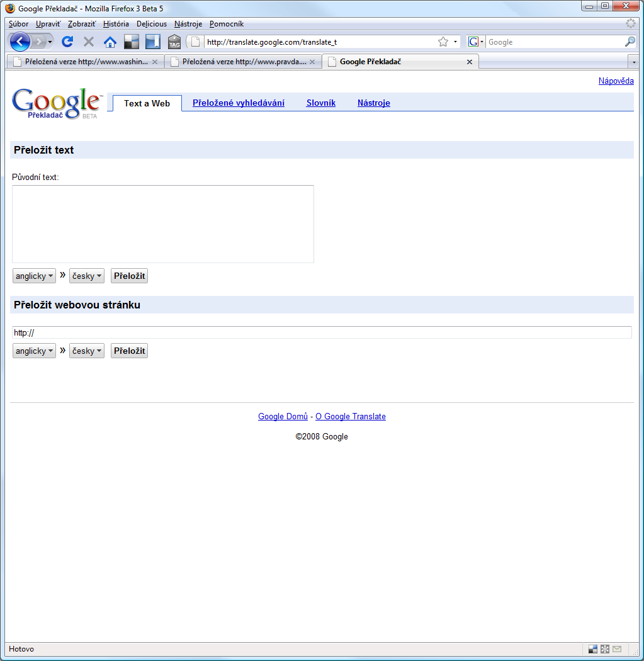
Task: Click the page identity icon in address bar
Action: 195,42
